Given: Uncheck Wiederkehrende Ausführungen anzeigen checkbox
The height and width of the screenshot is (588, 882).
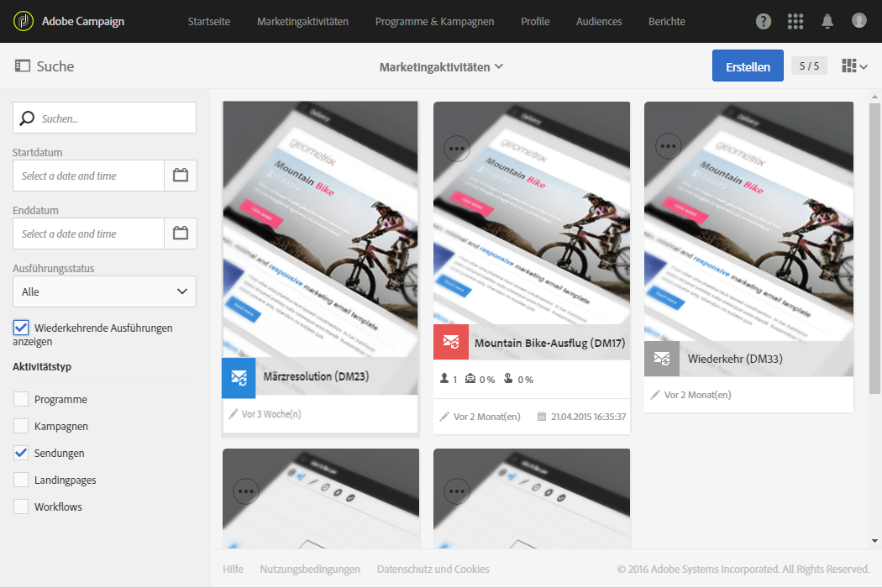Looking at the screenshot, I should (21, 328).
